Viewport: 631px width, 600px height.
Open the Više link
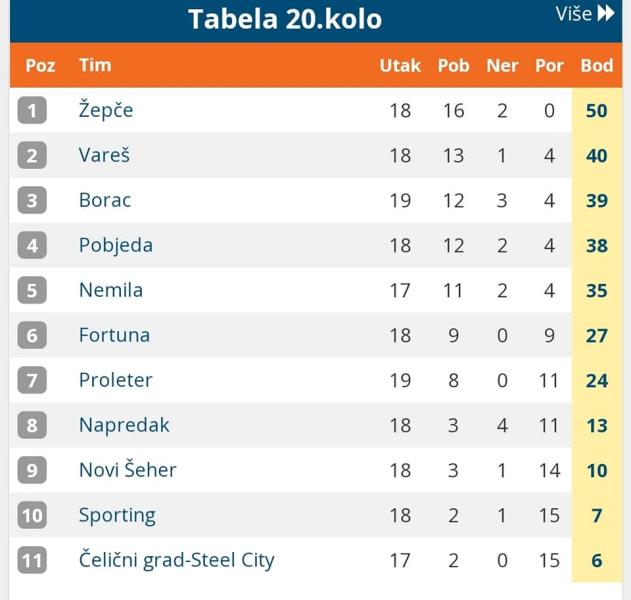(585, 14)
